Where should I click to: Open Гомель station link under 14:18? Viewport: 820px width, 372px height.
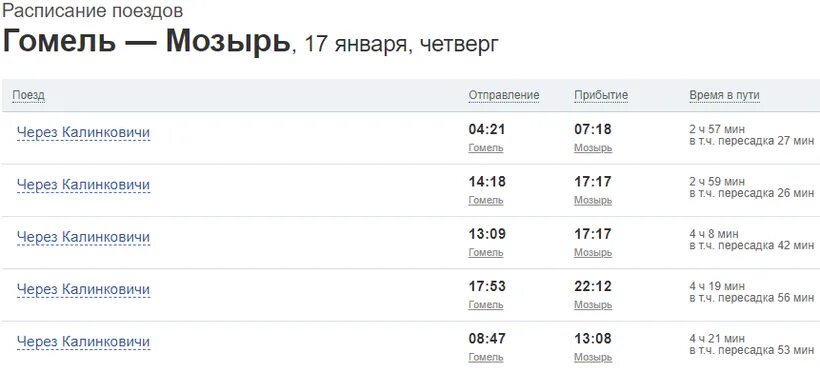tap(486, 200)
